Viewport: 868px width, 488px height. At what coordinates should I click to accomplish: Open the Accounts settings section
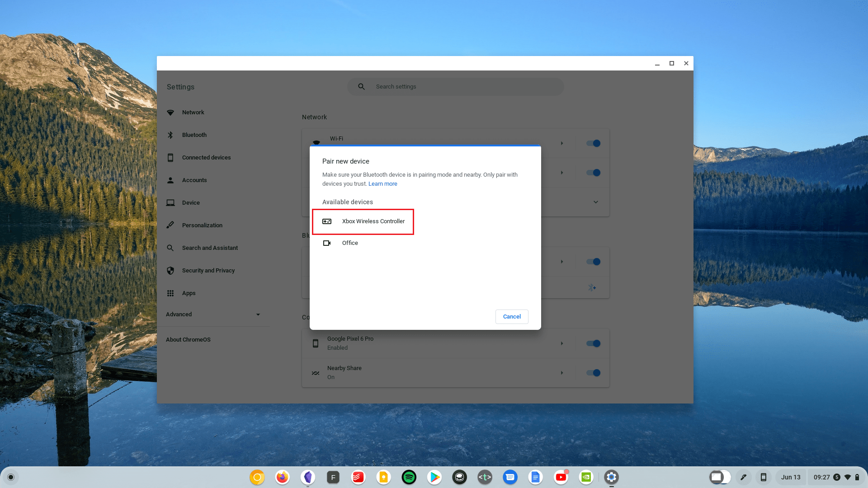(194, 180)
